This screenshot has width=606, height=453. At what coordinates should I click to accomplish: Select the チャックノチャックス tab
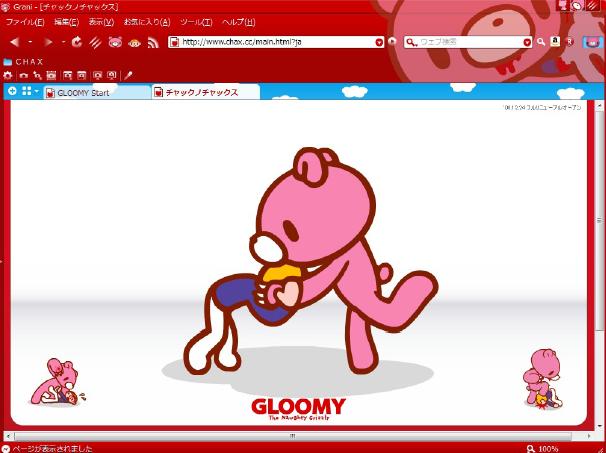(206, 92)
